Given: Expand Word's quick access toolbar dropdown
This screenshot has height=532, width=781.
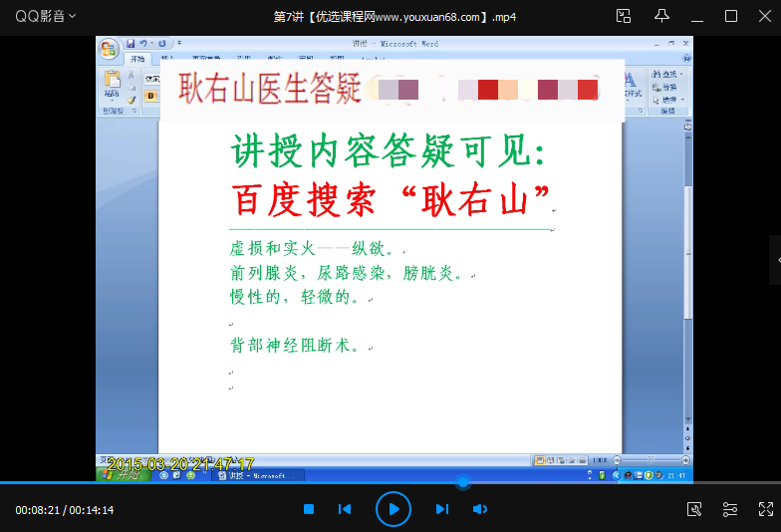Looking at the screenshot, I should [x=178, y=44].
